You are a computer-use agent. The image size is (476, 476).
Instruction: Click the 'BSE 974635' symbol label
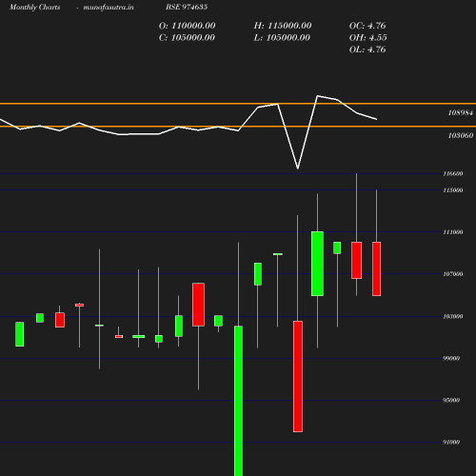187,7
